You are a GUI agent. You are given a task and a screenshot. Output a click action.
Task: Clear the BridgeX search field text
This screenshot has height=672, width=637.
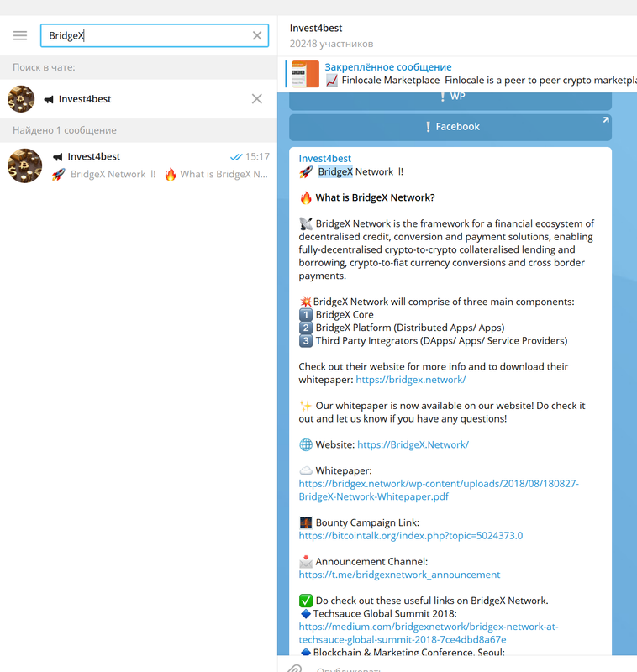(x=257, y=35)
